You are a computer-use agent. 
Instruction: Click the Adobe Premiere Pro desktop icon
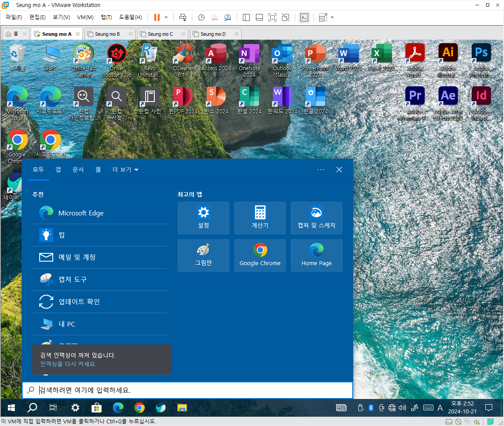(x=415, y=103)
